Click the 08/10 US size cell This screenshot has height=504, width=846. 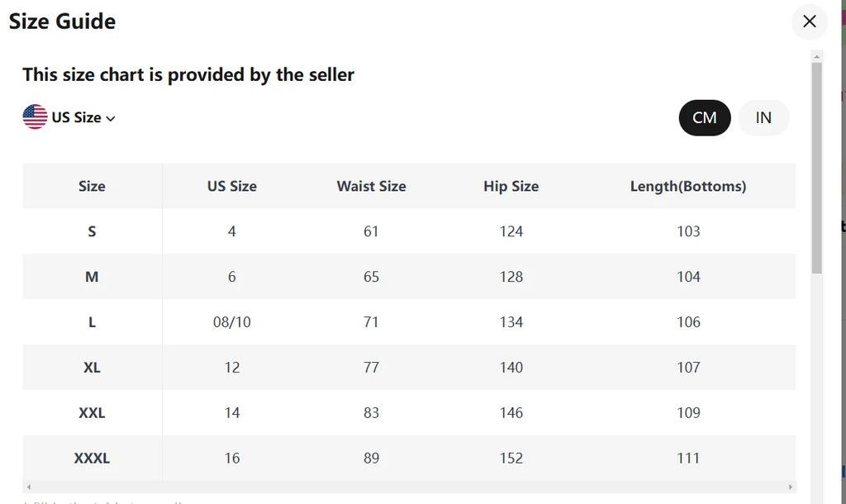[231, 322]
